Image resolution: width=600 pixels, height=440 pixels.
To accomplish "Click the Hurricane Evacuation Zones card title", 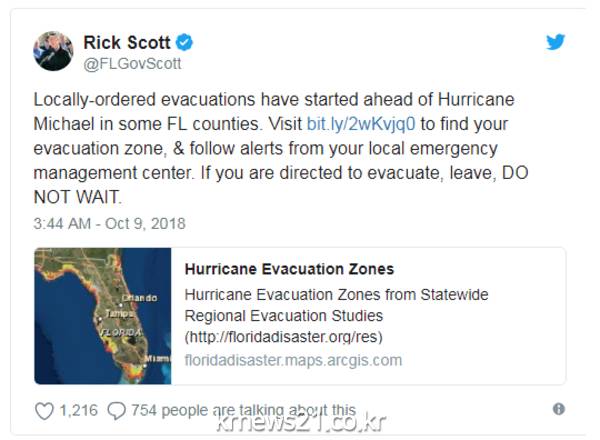I will (x=289, y=269).
